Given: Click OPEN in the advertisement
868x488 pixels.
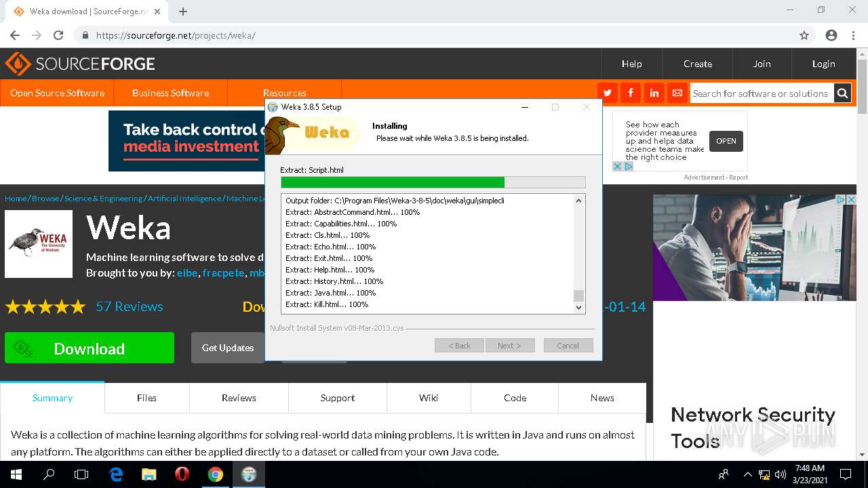Looking at the screenshot, I should tap(726, 141).
